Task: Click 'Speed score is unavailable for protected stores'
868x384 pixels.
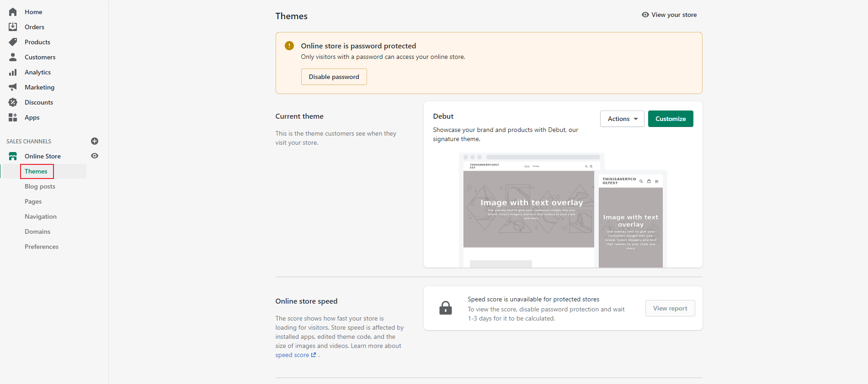Action: pyautogui.click(x=533, y=299)
